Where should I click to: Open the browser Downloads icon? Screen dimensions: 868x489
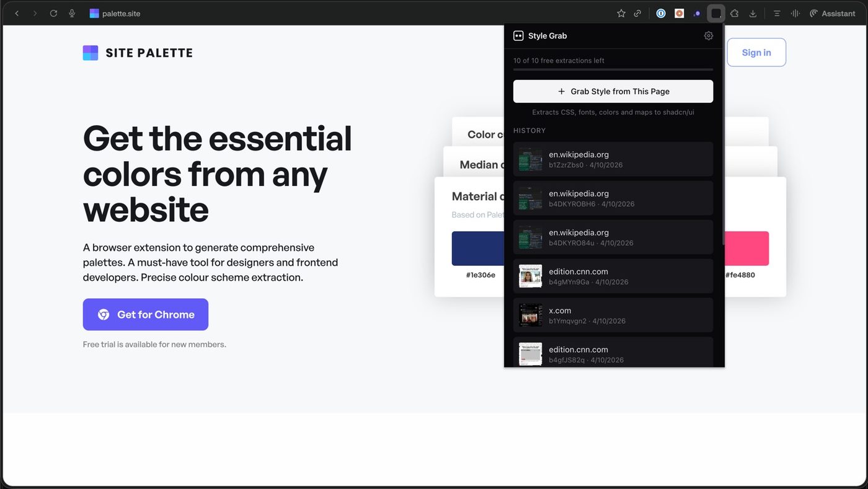752,13
